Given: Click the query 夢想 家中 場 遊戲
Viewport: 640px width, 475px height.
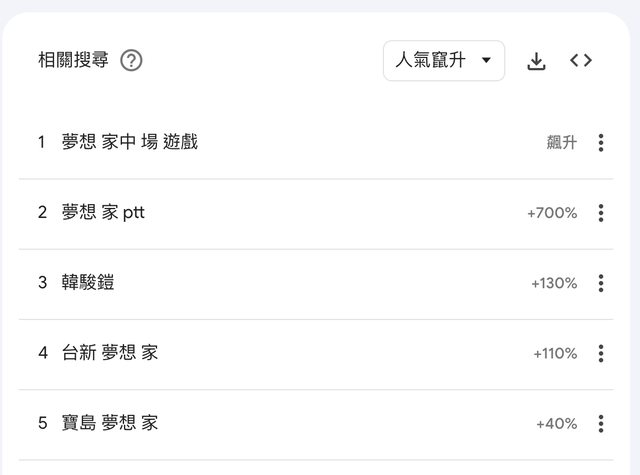Looking at the screenshot, I should point(130,143).
